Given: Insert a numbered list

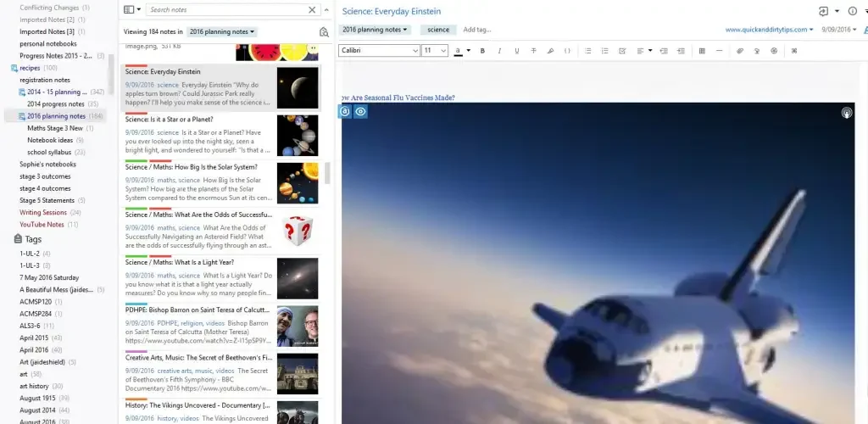Looking at the screenshot, I should click(605, 51).
